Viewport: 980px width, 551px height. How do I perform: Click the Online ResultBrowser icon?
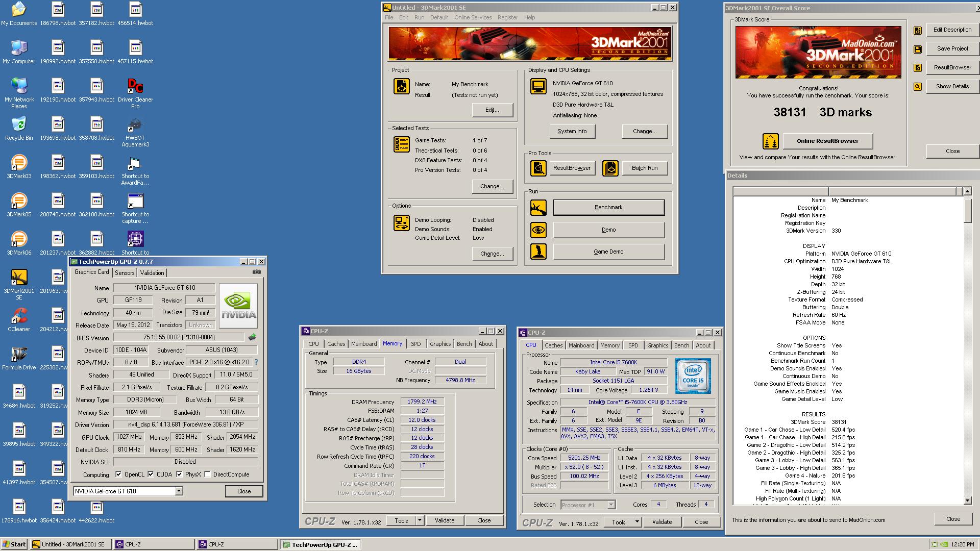[x=770, y=141]
